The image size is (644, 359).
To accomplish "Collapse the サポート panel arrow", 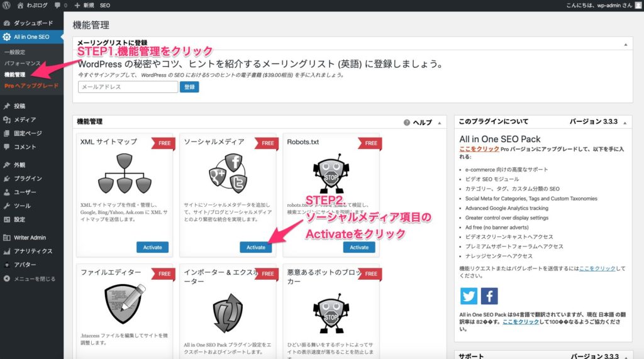I will point(625,356).
